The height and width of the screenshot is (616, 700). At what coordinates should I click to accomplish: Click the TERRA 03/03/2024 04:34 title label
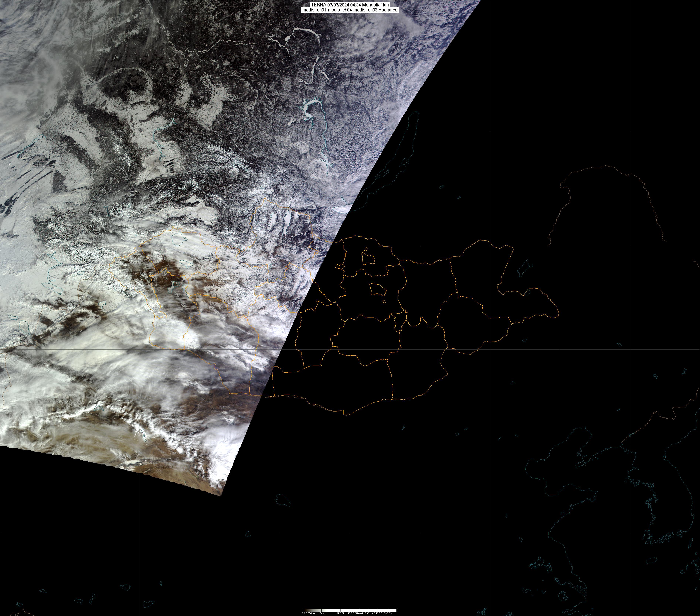click(x=350, y=5)
